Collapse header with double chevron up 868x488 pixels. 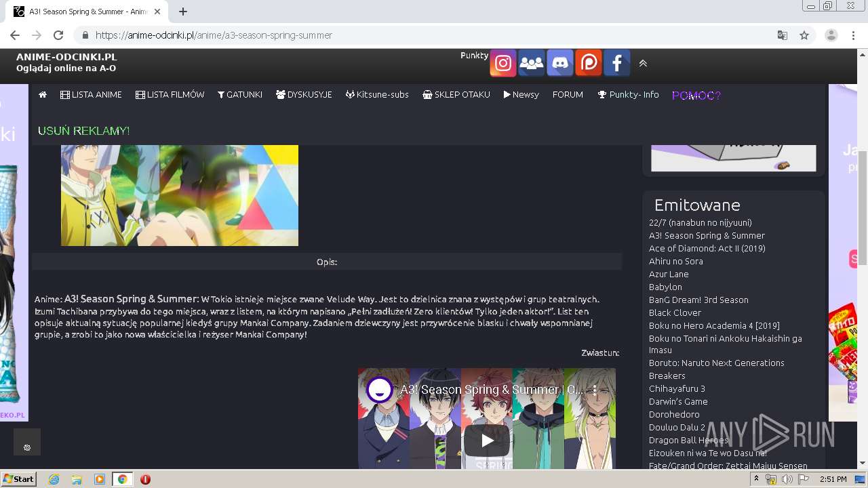tap(643, 63)
